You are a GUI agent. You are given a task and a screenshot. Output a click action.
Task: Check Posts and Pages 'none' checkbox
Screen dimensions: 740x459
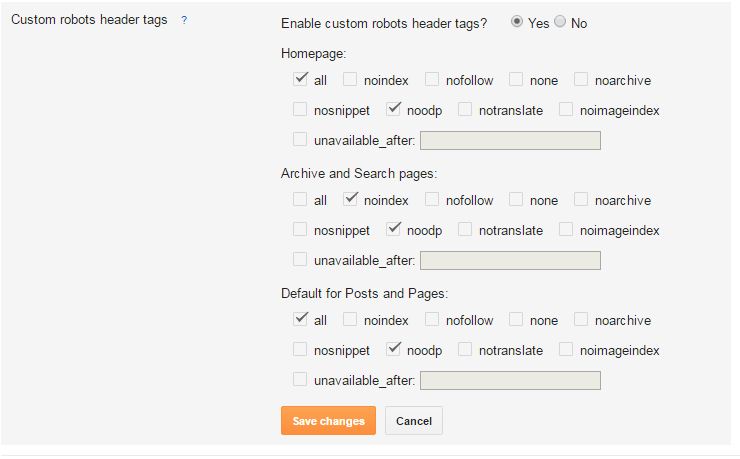(516, 319)
